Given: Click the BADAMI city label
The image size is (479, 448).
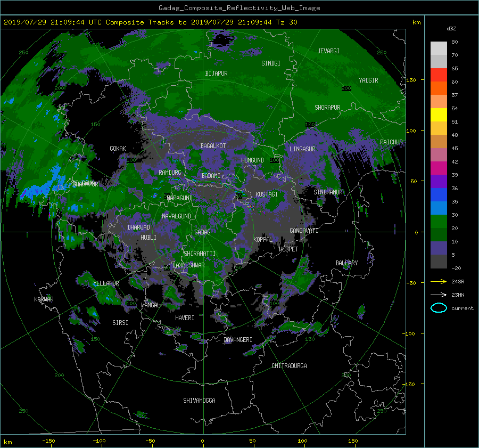Looking at the screenshot, I should [211, 176].
